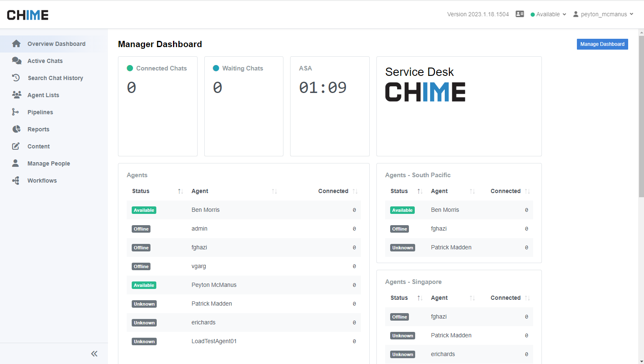Image resolution: width=644 pixels, height=364 pixels.
Task: Open Overview Dashboard menu item
Action: [54, 44]
